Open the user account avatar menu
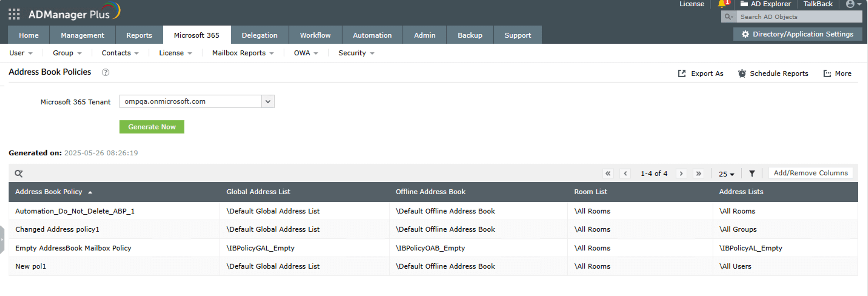 pos(853,4)
